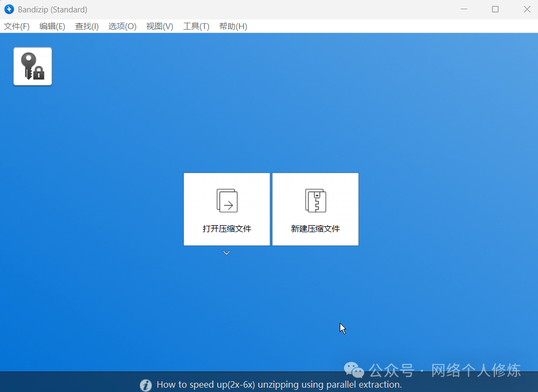The image size is (538, 392).
Task: Click the Bandizip logo in the title bar
Action: point(9,9)
